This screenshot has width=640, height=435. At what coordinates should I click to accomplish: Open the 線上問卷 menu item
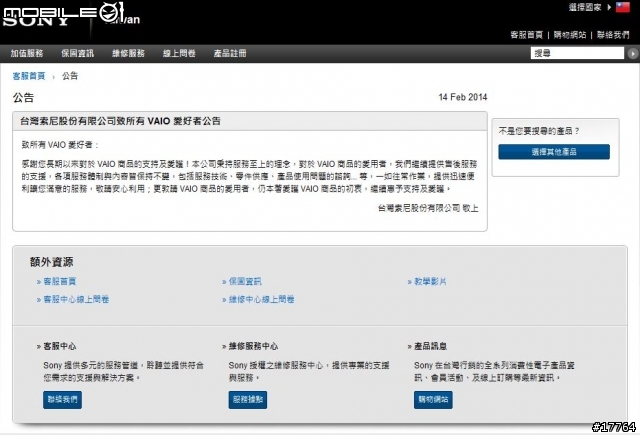(179, 53)
